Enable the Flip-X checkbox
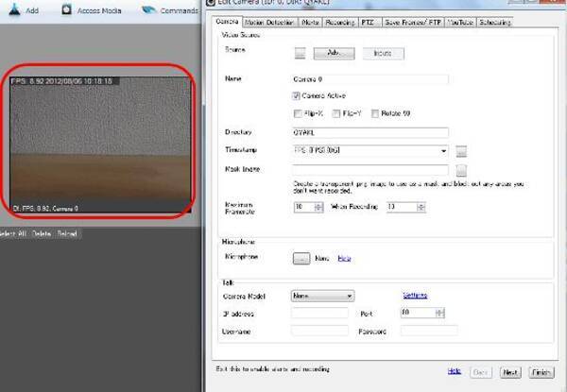 [298, 113]
